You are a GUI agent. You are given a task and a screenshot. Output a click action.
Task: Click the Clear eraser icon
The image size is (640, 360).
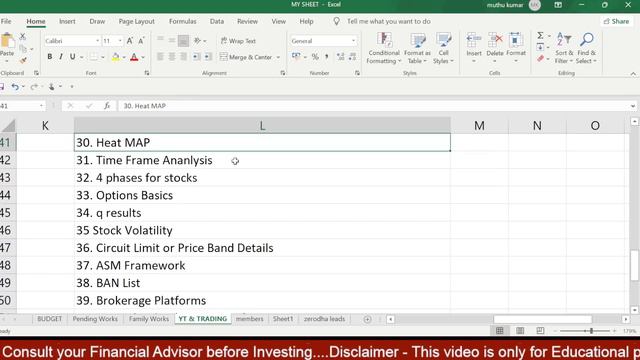[540, 59]
